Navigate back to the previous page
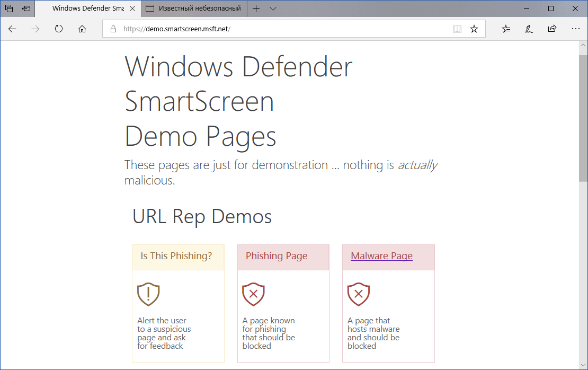 coord(12,29)
